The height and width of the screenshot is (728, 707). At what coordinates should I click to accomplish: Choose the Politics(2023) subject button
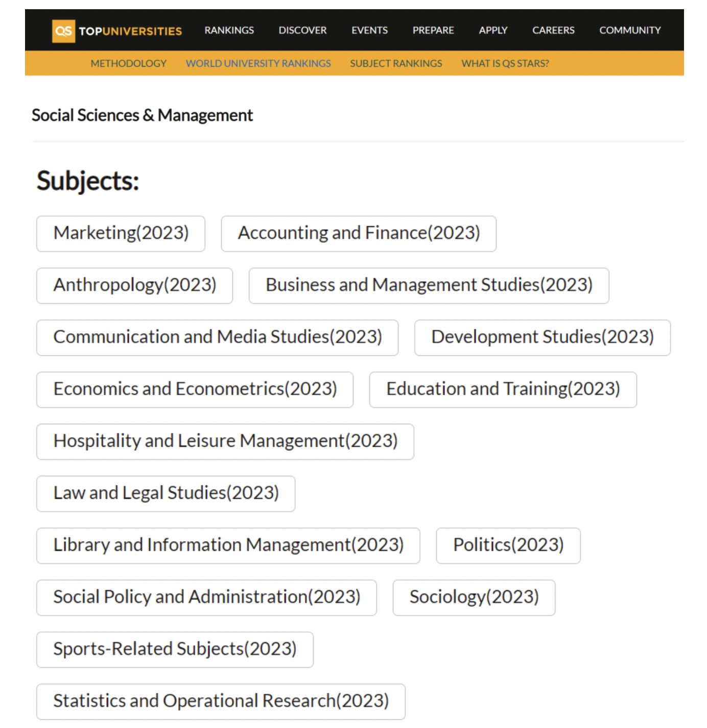pos(508,546)
